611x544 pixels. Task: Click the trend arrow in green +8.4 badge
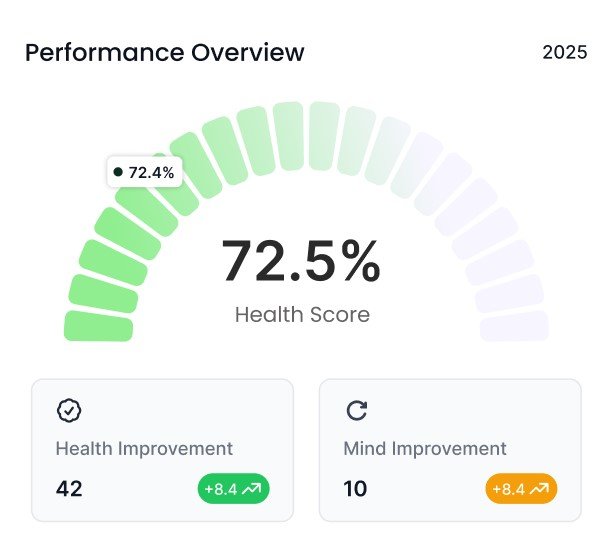click(251, 489)
